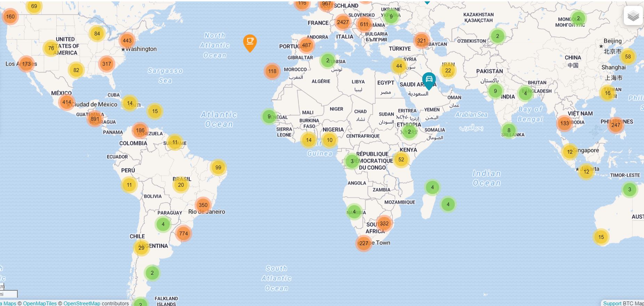Expand the 133 cluster near Cambodia
The image size is (644, 306).
tap(564, 123)
